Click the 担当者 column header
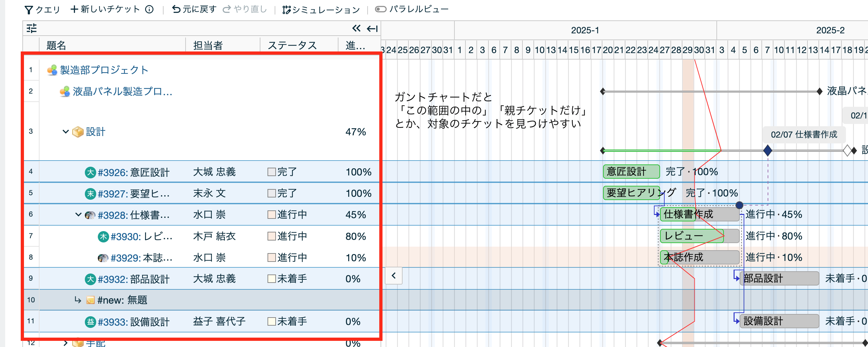Image resolution: width=868 pixels, height=347 pixels. point(208,45)
